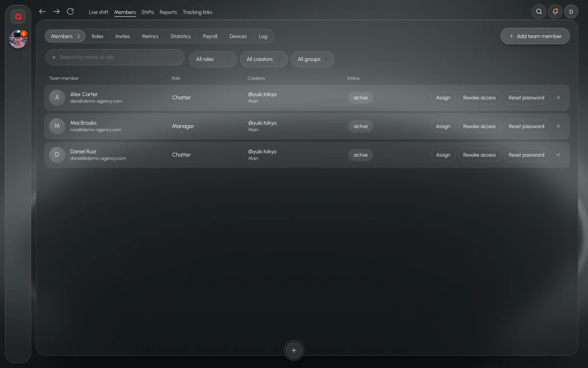Switch to the Devices tab
Viewport: 588px width, 368px height.
point(238,36)
